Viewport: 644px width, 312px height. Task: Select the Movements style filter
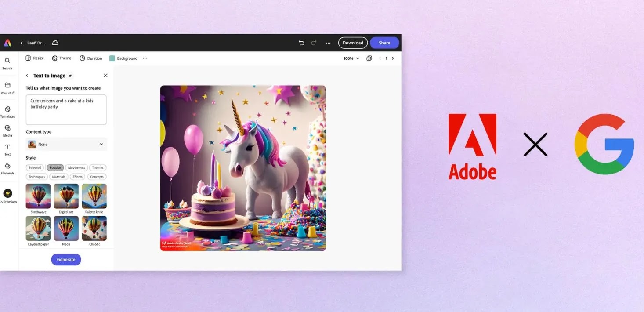pyautogui.click(x=76, y=167)
